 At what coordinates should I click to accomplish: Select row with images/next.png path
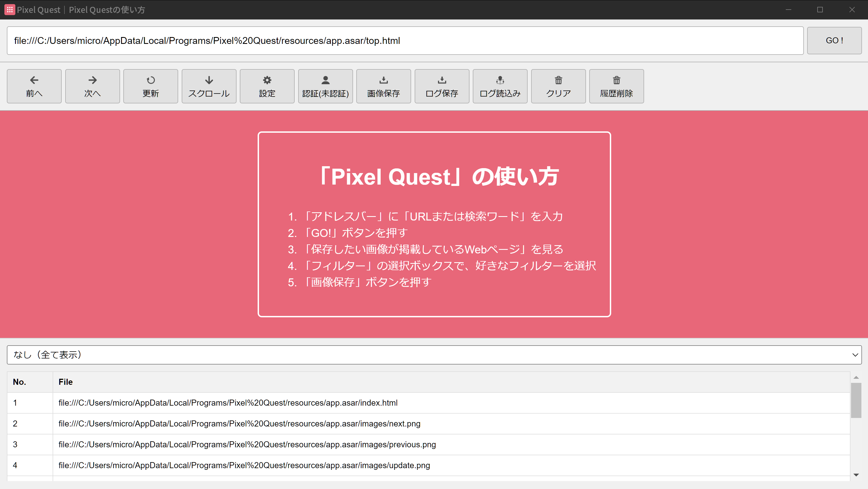point(451,423)
